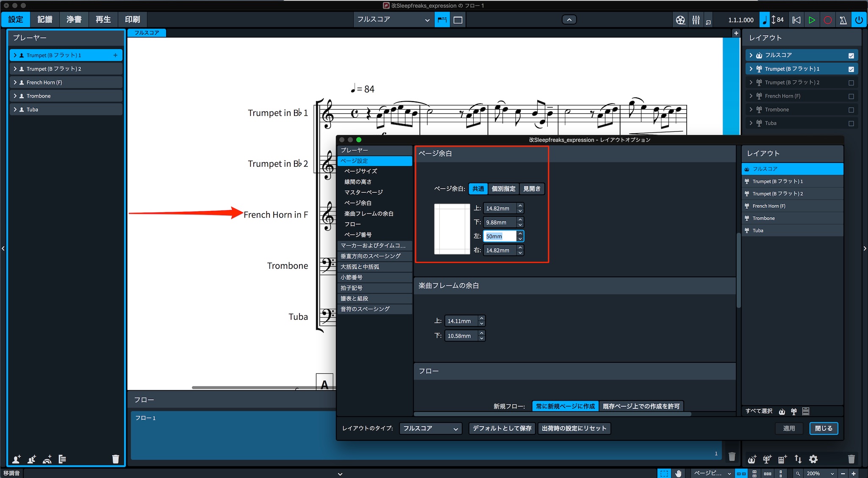Uncheck Trumpet (B フラット) 1 layout checkbox
The width and height of the screenshot is (868, 478).
[851, 69]
